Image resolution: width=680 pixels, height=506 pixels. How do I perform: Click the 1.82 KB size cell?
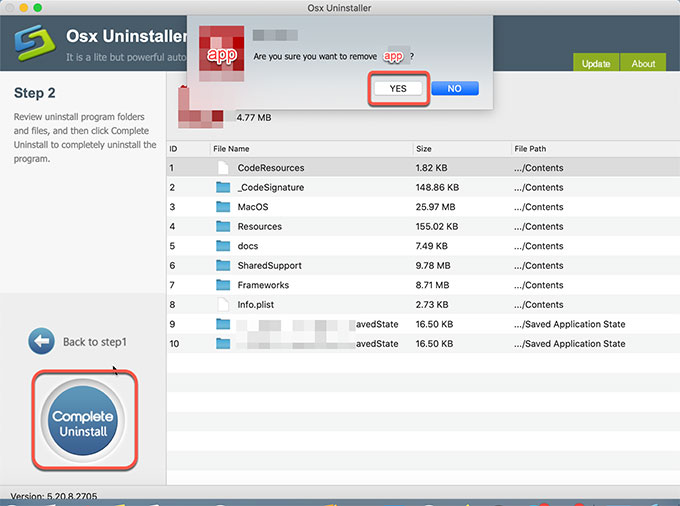431,168
